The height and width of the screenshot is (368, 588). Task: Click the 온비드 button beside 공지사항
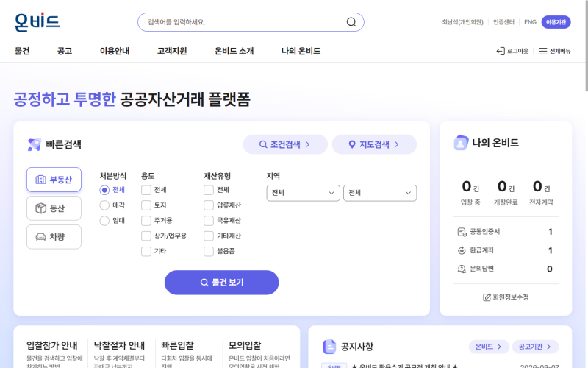tap(489, 347)
